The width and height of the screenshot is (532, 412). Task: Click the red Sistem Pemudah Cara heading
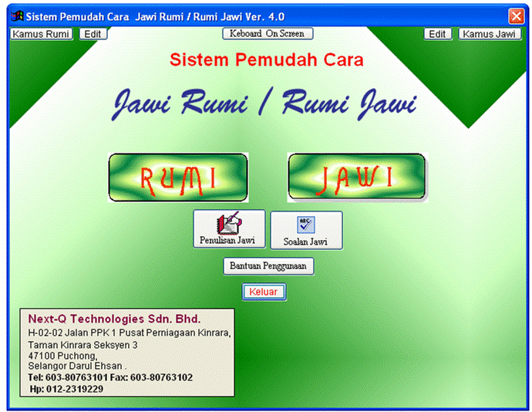266,59
